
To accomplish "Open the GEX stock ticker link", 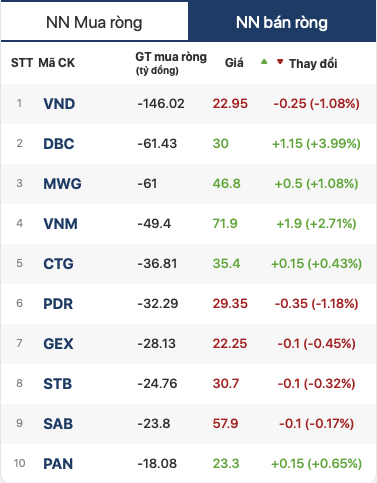I will tap(58, 344).
